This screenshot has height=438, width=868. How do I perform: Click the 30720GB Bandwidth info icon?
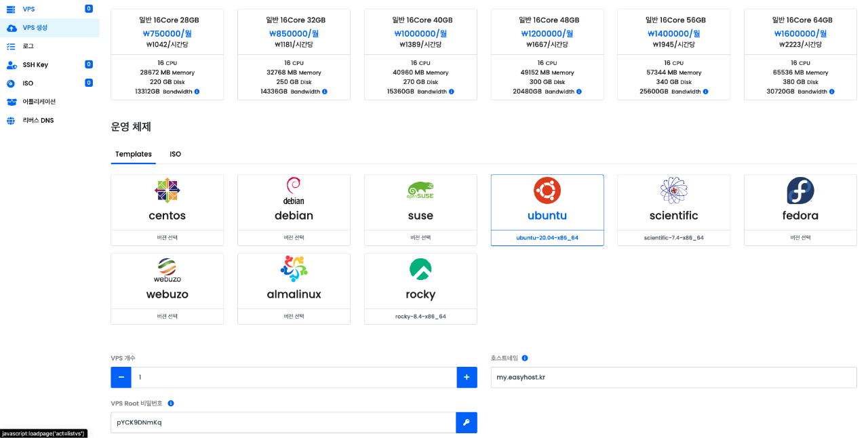coord(831,92)
